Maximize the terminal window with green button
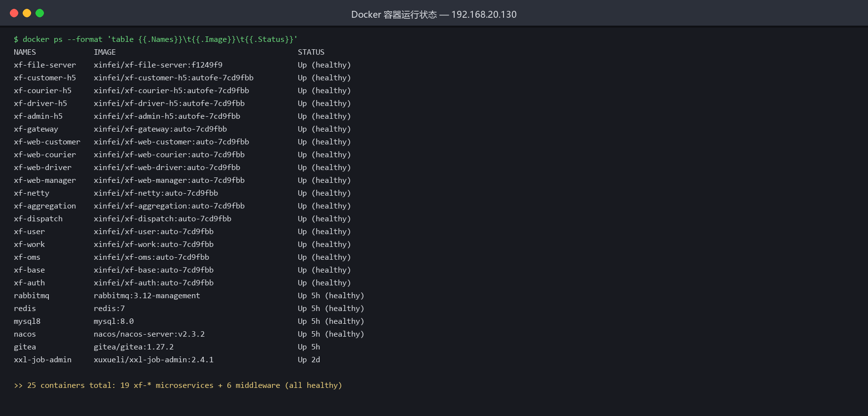This screenshot has height=416, width=868. pyautogui.click(x=40, y=13)
